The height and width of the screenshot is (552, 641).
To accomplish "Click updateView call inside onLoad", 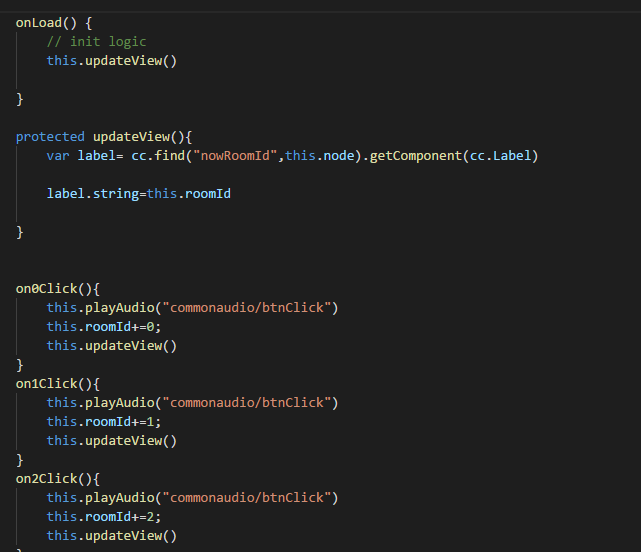I will [x=112, y=61].
